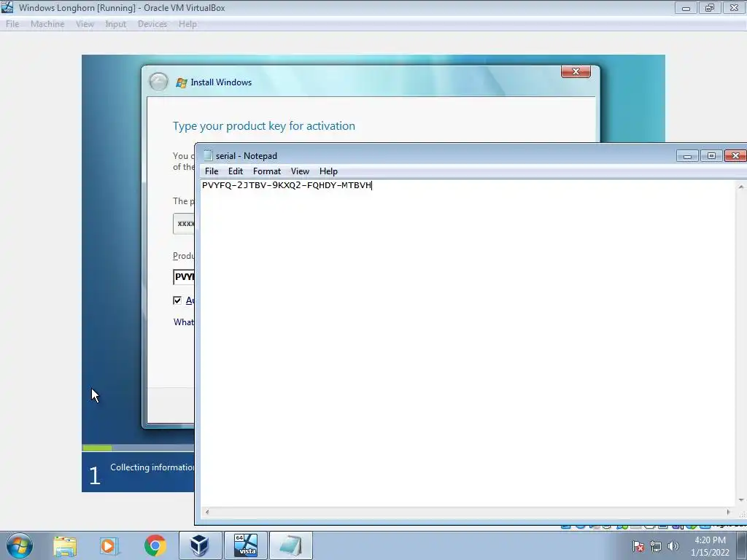Click the Notepad taskbar button
This screenshot has height=560, width=747.
point(290,545)
